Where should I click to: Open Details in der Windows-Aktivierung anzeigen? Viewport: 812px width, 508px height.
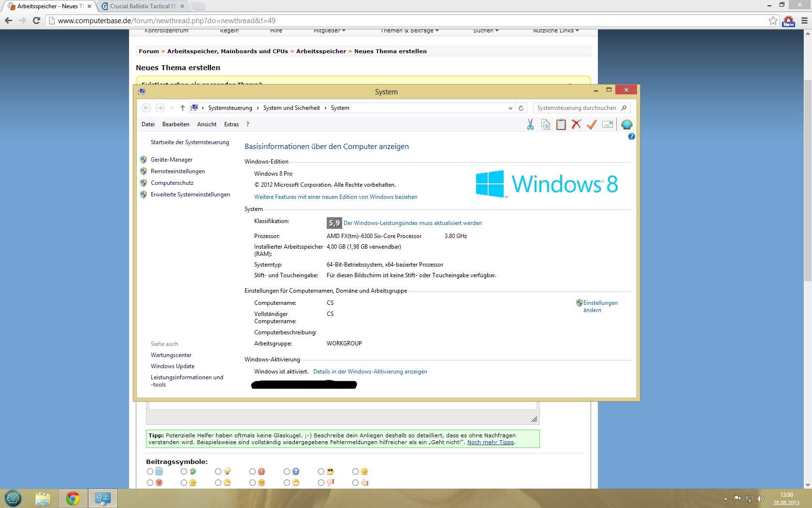[370, 372]
